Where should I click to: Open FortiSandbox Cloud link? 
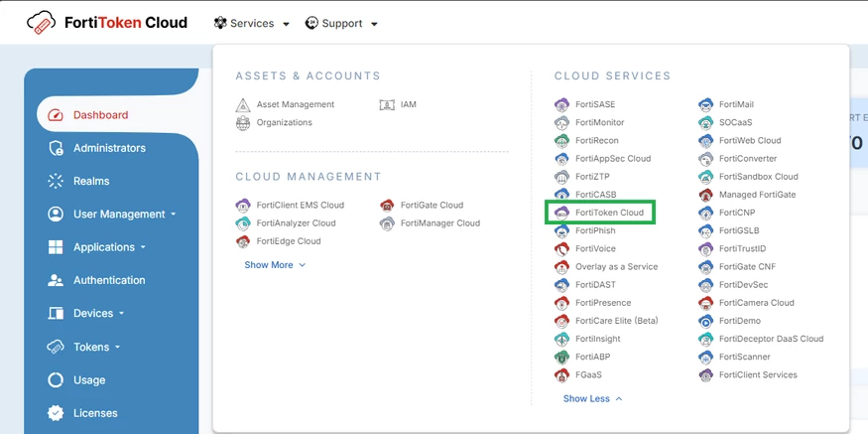click(759, 177)
